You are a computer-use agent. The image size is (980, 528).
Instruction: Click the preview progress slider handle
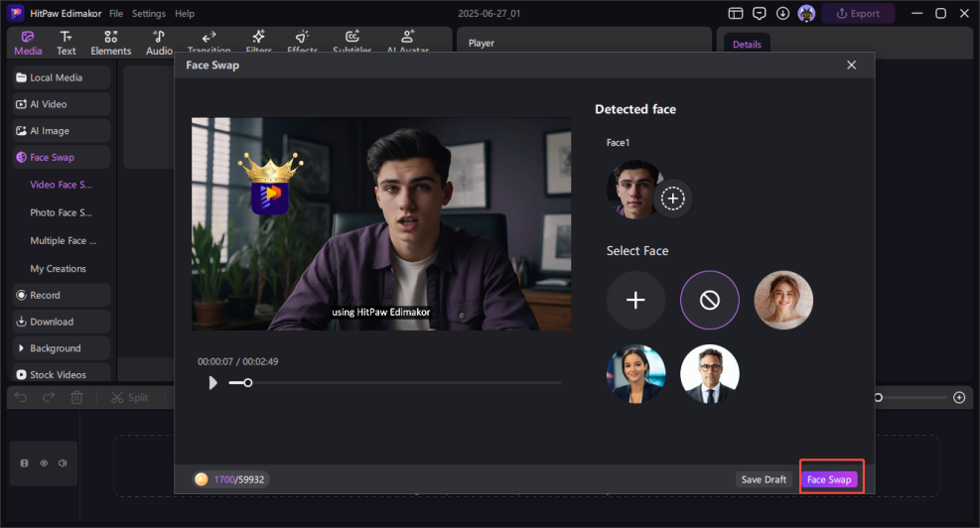(248, 382)
